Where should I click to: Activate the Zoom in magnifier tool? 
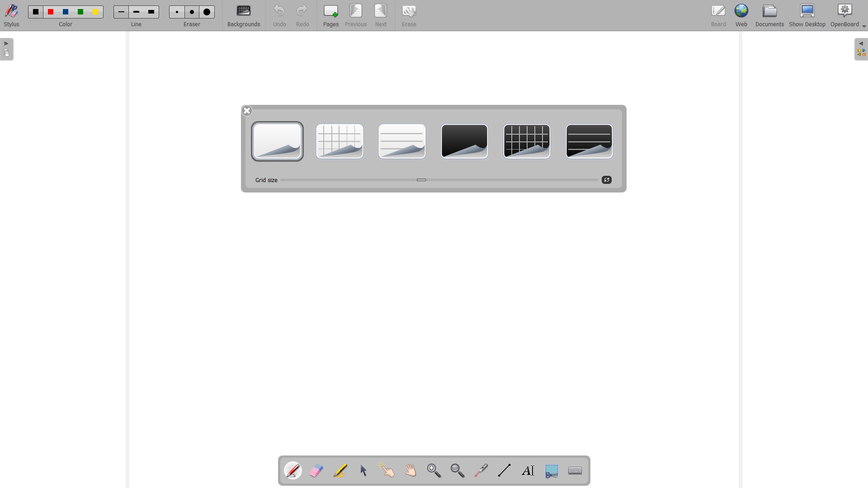[434, 470]
